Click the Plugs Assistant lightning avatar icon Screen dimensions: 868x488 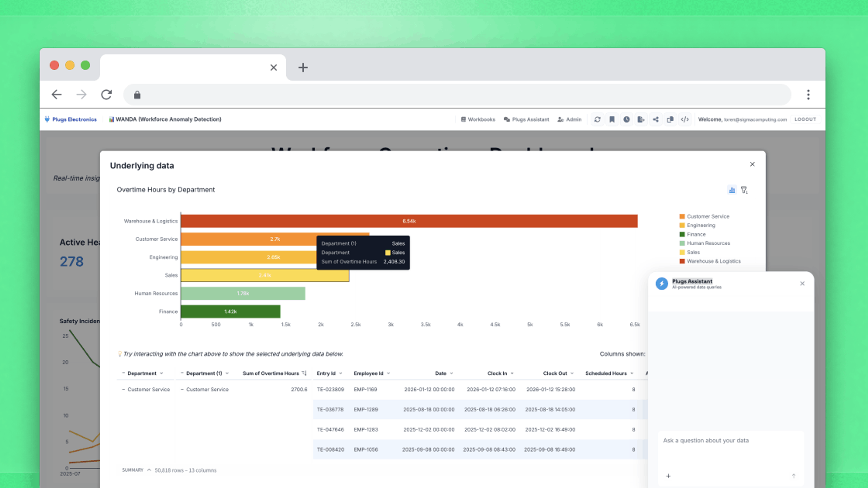click(662, 284)
